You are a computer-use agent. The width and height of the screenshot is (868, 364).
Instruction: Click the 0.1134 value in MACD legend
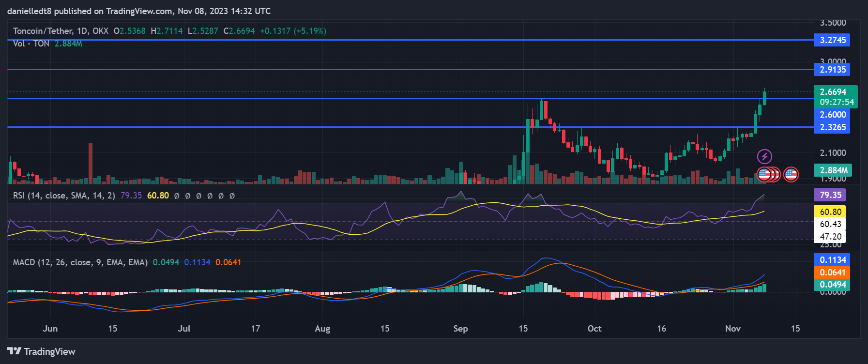[x=197, y=262]
